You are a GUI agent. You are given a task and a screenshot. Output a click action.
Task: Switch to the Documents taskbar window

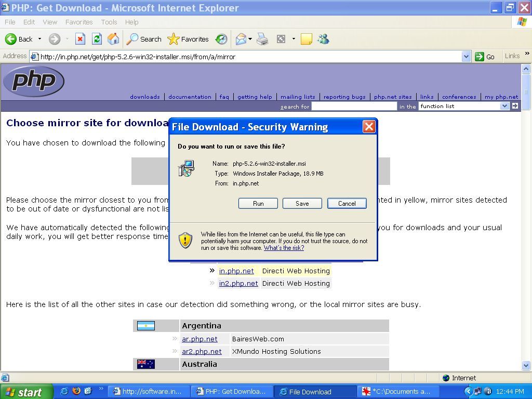[x=398, y=391]
